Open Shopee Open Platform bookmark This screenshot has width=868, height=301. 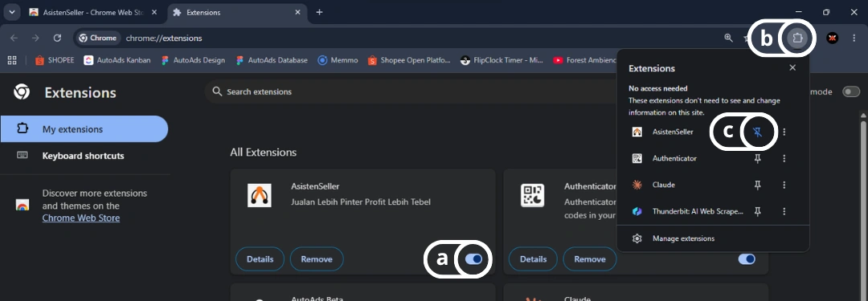coord(409,60)
